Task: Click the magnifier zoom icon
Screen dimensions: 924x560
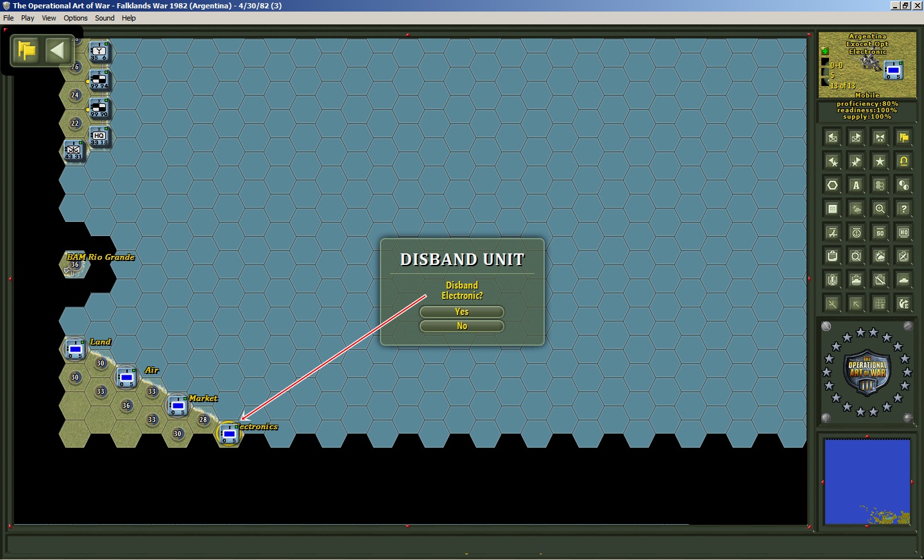Action: (880, 208)
